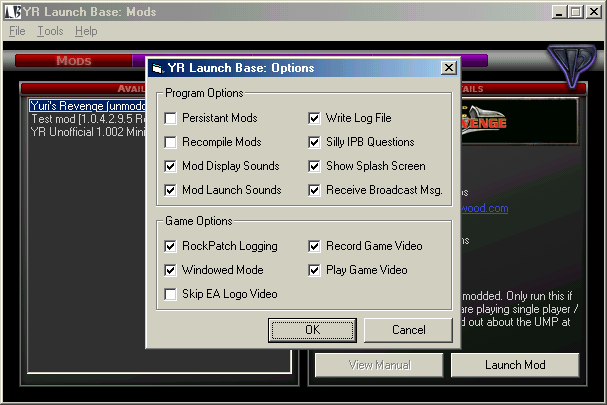This screenshot has width=607, height=405.
Task: Switch to the Mods tab
Action: [x=73, y=60]
